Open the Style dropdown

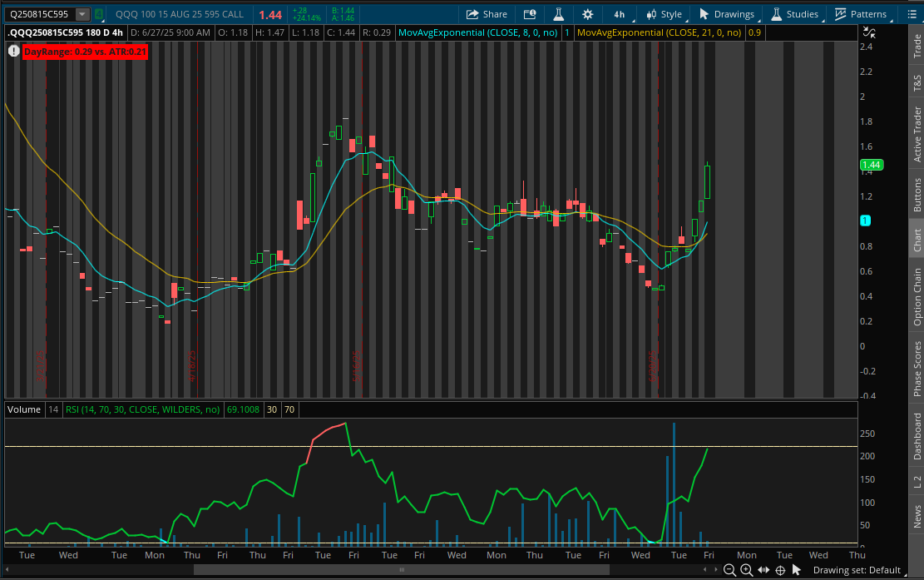[x=665, y=14]
